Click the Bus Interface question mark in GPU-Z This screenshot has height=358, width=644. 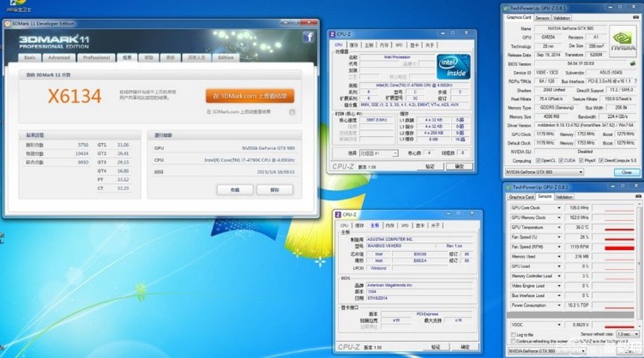(636, 81)
